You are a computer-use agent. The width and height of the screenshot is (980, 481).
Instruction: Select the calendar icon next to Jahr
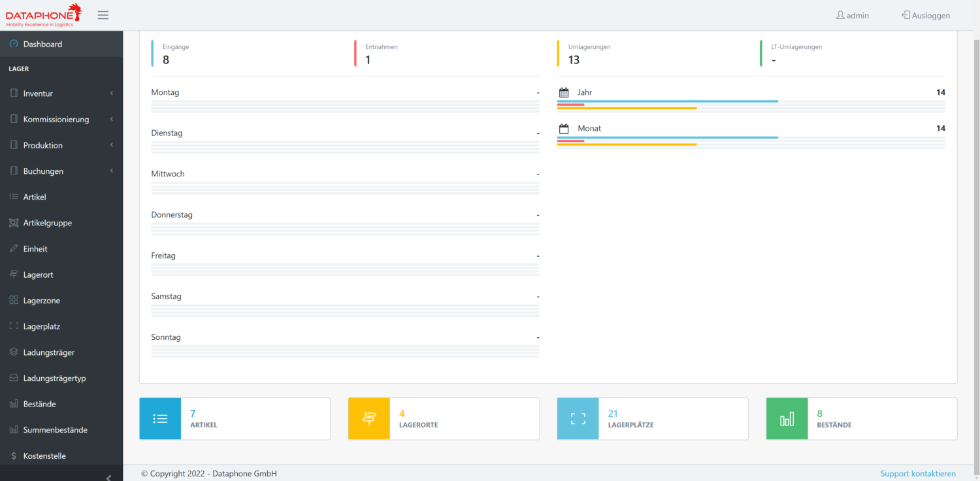pyautogui.click(x=564, y=92)
